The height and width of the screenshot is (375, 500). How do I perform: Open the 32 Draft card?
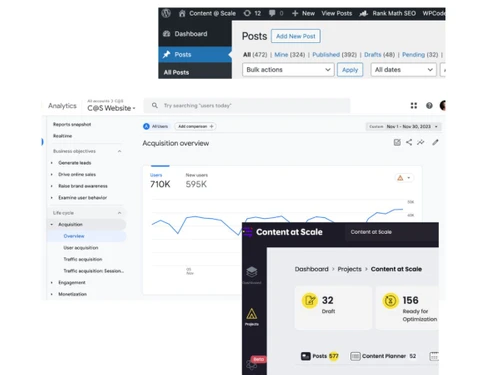333,308
